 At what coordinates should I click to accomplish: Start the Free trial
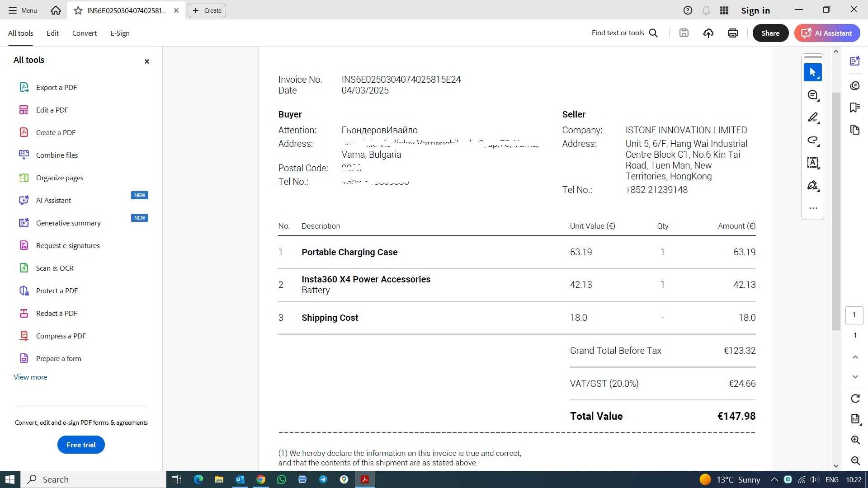click(x=81, y=445)
